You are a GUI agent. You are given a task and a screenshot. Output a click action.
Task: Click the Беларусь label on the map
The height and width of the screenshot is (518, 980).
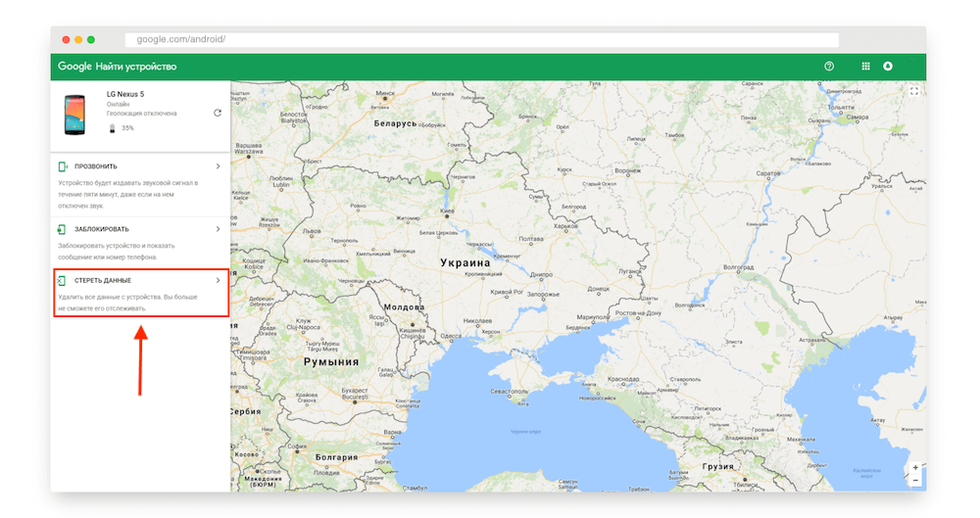click(x=395, y=123)
